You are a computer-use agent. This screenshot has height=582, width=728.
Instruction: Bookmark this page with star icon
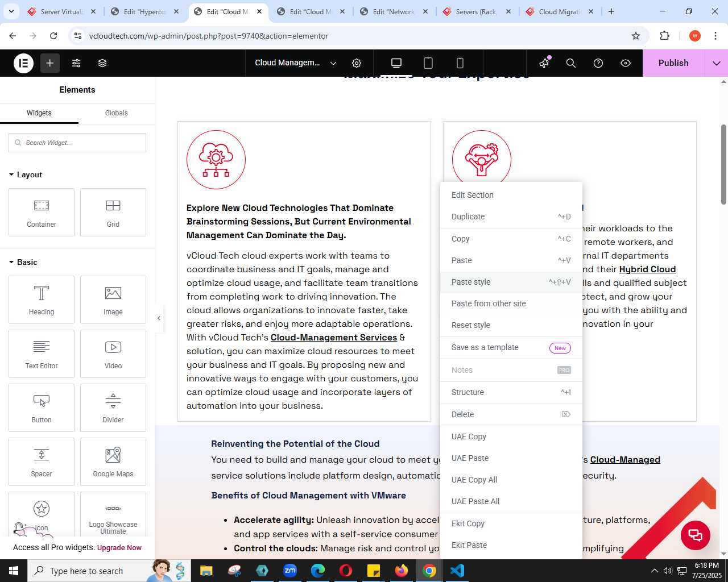click(x=636, y=36)
